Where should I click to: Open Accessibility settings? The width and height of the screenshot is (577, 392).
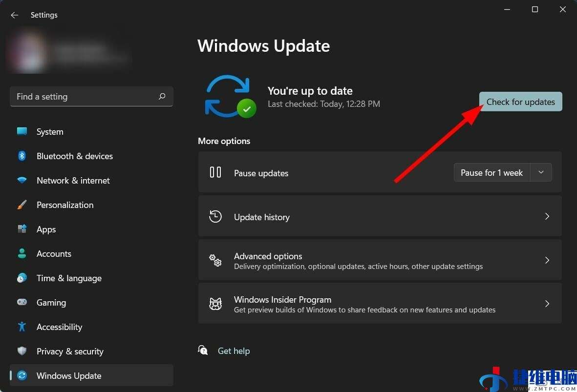pos(91,327)
